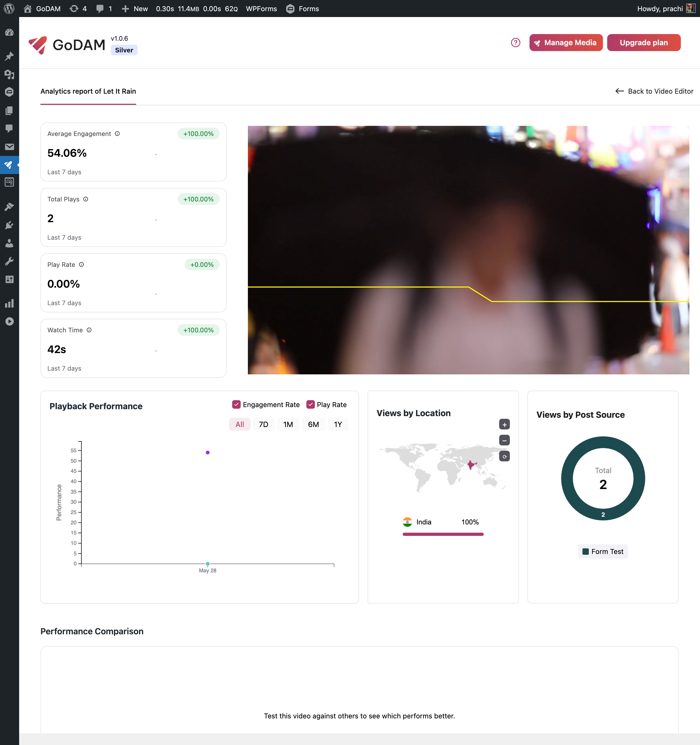Click the Upgrade plan button

click(x=643, y=42)
